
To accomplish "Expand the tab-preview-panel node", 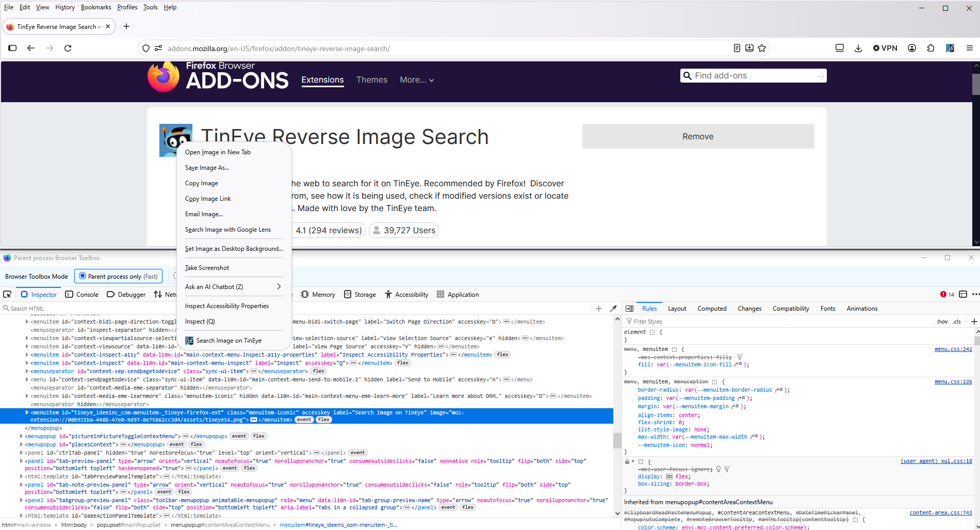I will 21,461.
